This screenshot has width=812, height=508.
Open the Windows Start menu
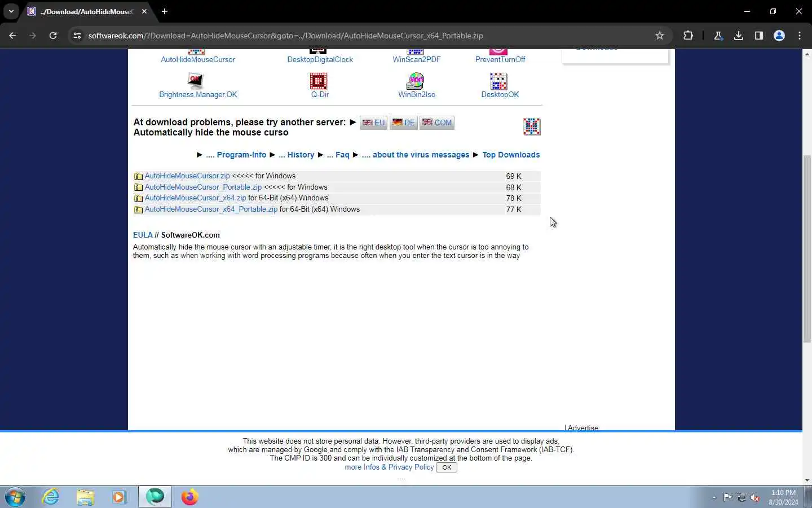click(x=15, y=497)
